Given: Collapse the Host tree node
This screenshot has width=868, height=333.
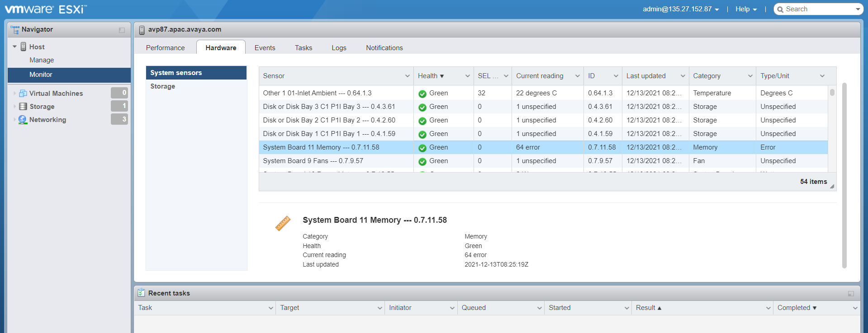Looking at the screenshot, I should coord(14,47).
